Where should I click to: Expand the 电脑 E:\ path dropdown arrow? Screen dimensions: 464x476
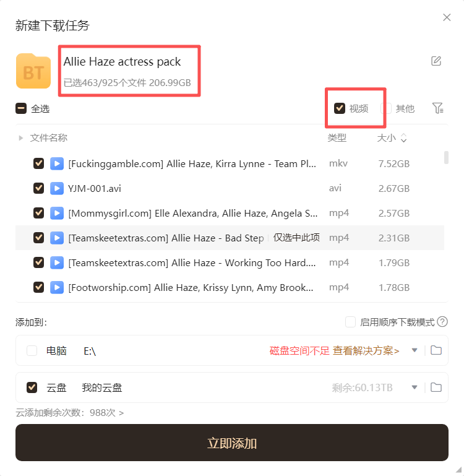point(415,350)
